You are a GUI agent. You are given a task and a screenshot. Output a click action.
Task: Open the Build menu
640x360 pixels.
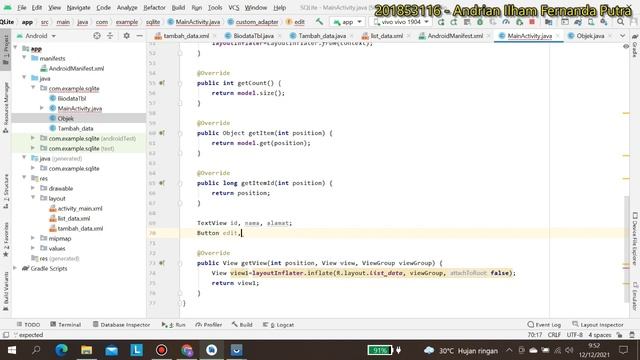pyautogui.click(x=178, y=8)
